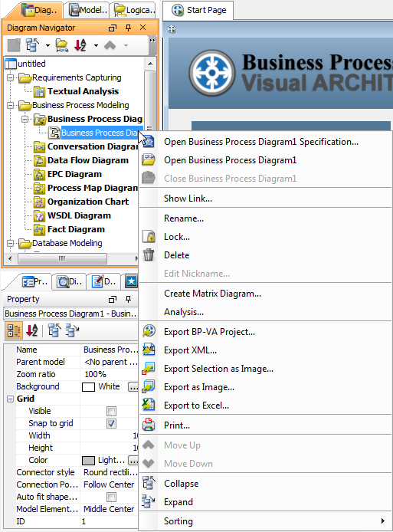This screenshot has width=393, height=532.
Task: Click collapse tree icon in navigator toolbar
Action: point(33,45)
